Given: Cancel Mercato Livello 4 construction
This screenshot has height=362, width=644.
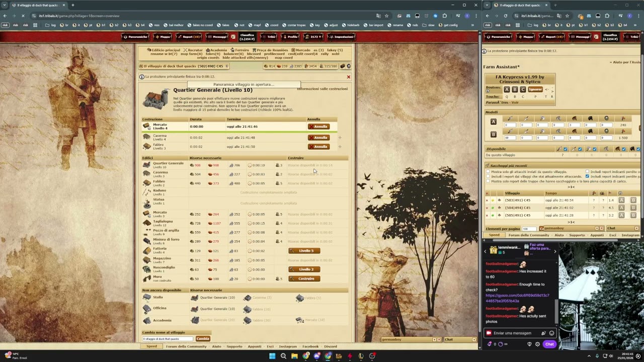Looking at the screenshot, I should [x=318, y=127].
